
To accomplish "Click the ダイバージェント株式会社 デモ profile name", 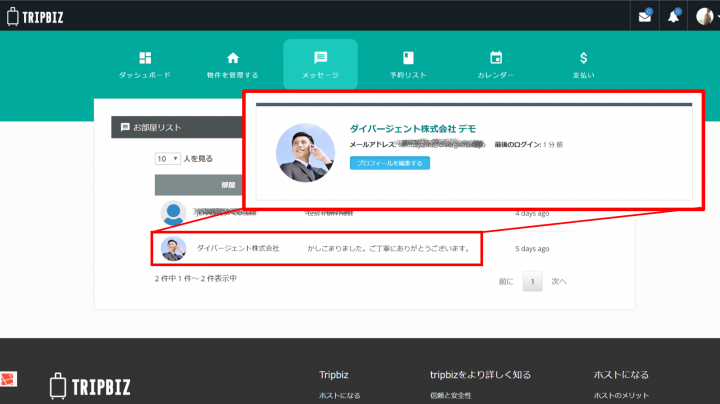I will pyautogui.click(x=413, y=129).
